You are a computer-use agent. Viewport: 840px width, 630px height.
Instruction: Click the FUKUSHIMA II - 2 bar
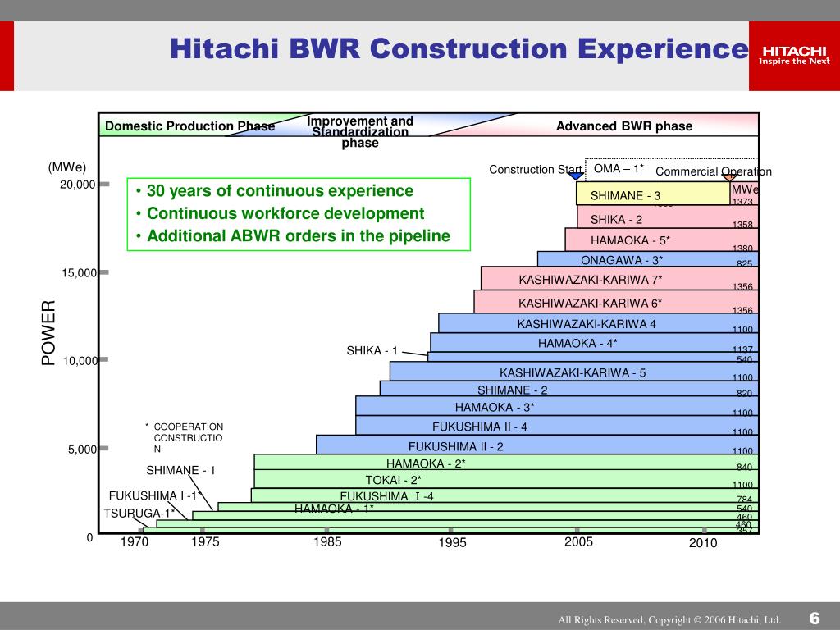click(x=537, y=445)
